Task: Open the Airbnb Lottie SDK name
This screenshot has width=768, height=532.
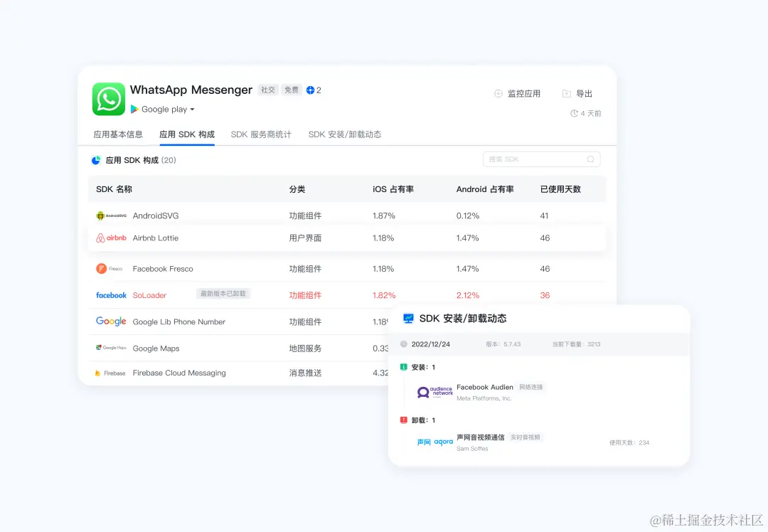Action: 156,238
